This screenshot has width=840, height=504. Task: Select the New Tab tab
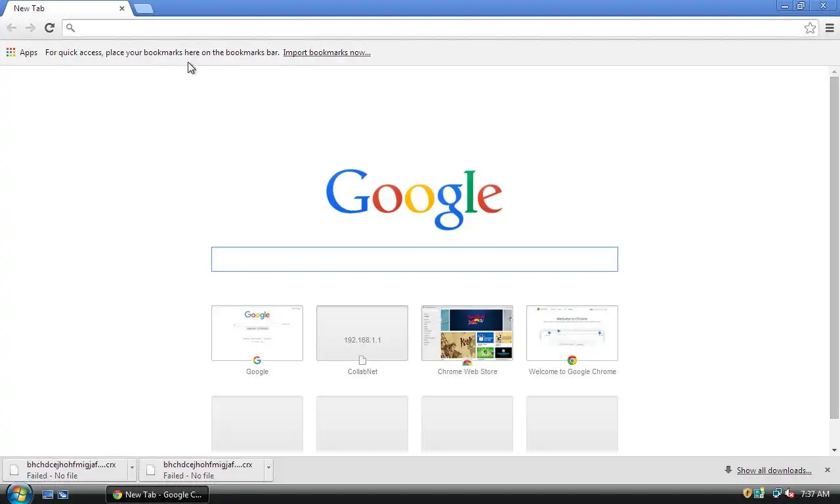pos(64,9)
